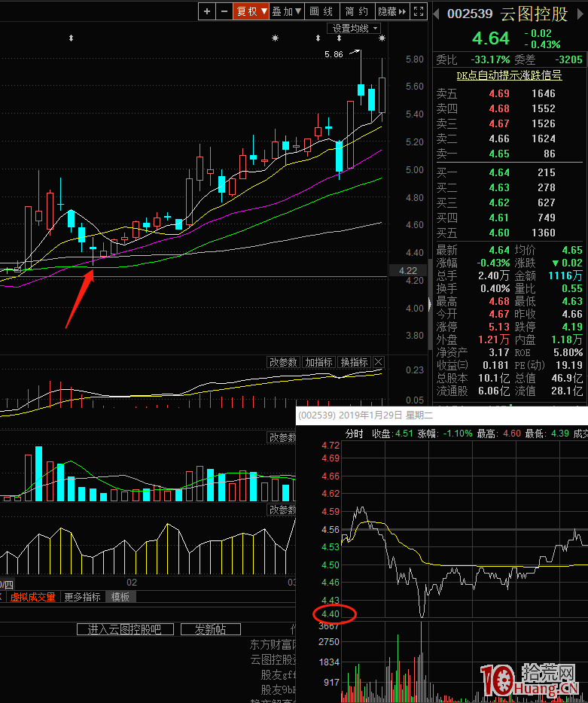The width and height of the screenshot is (588, 703).
Task: Go to previous stock with left arrow
Action: click(x=437, y=14)
